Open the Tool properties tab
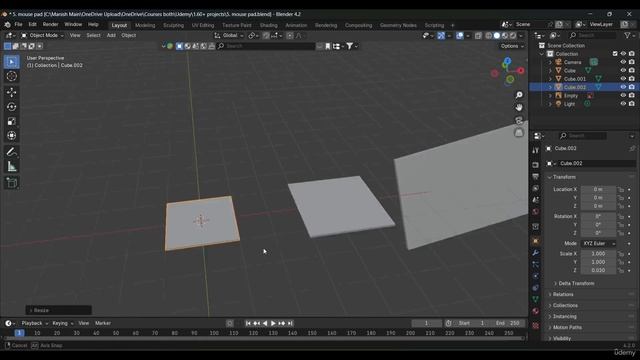This screenshot has height=360, width=640. pyautogui.click(x=536, y=151)
